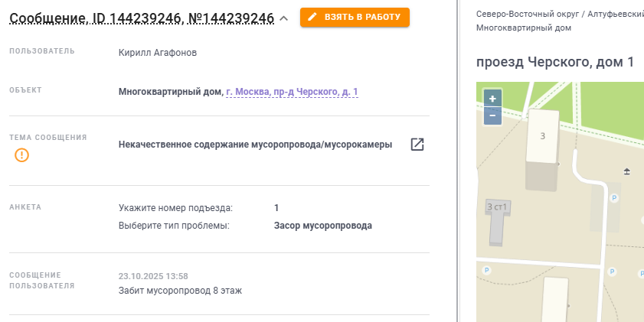
Task: Select building 3 on the map
Action: [x=542, y=137]
